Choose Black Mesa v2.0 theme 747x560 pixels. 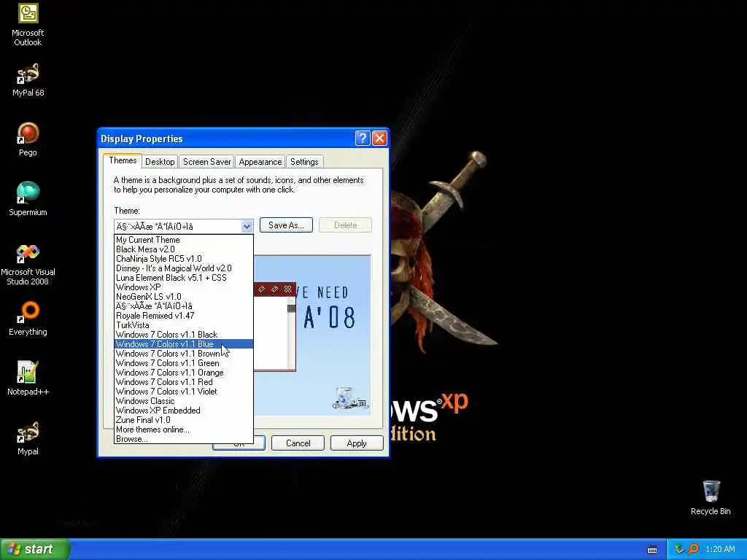point(183,249)
